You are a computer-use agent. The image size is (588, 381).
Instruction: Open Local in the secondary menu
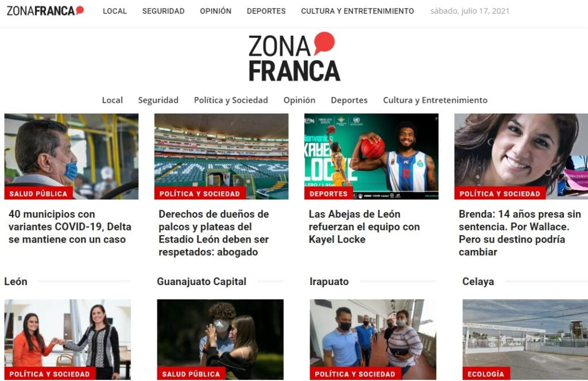112,100
